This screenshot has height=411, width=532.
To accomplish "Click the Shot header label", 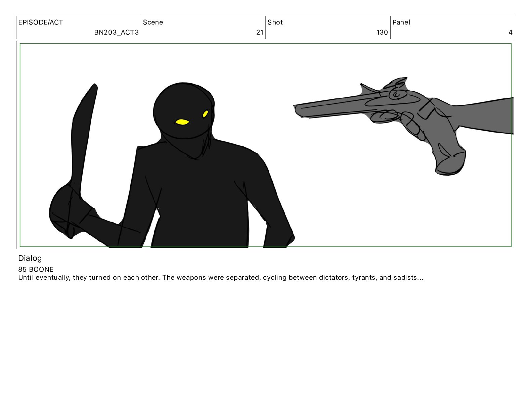I will (275, 22).
